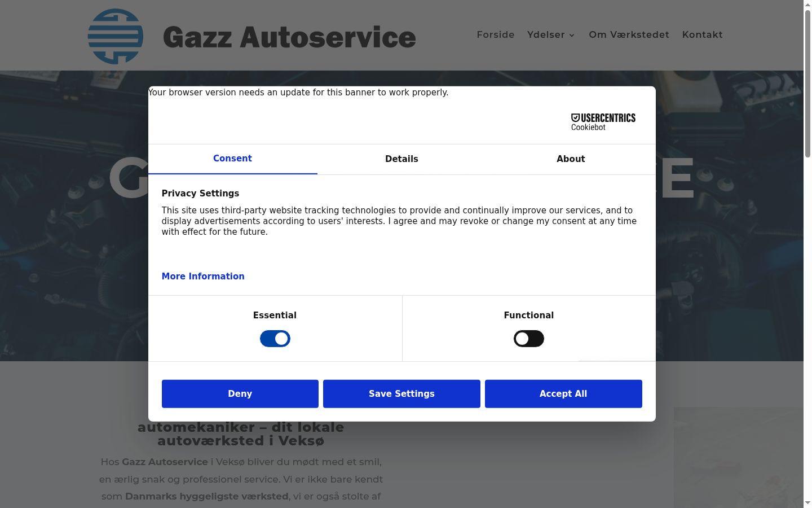The height and width of the screenshot is (508, 812).
Task: Select the Consent tab
Action: [x=232, y=159]
